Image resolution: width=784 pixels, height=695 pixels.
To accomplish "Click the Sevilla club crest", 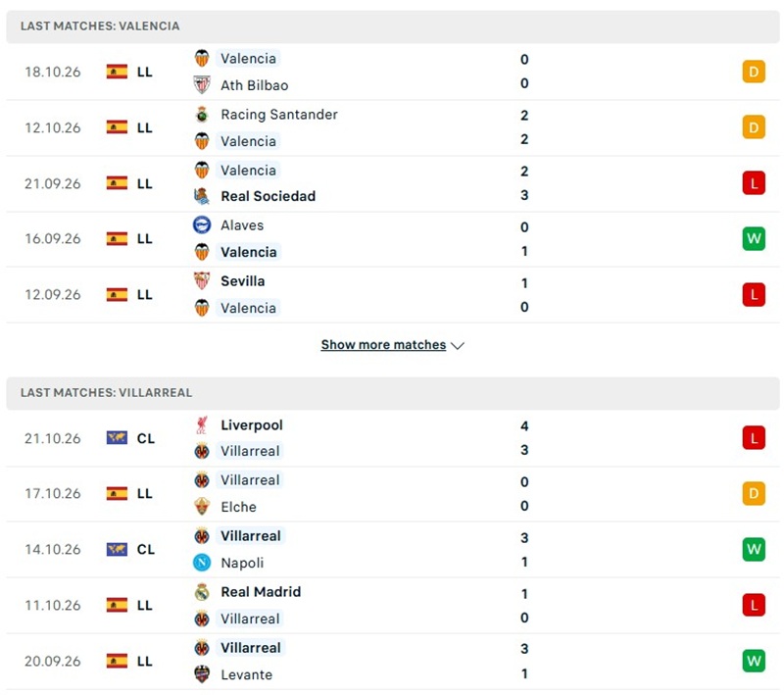I will [x=202, y=281].
